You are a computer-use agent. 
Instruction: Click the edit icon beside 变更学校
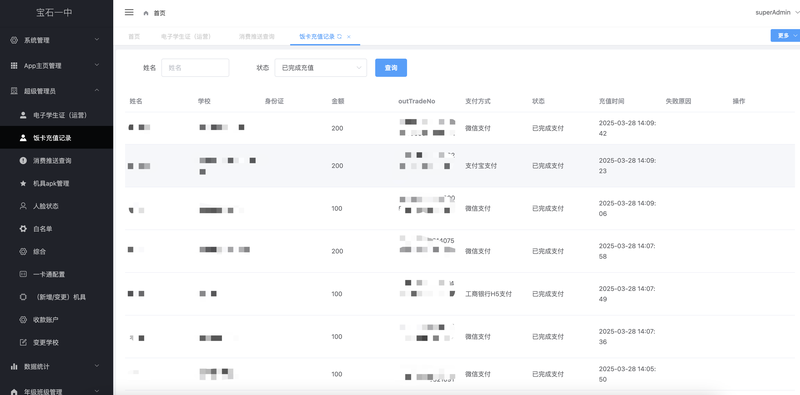pyautogui.click(x=23, y=342)
